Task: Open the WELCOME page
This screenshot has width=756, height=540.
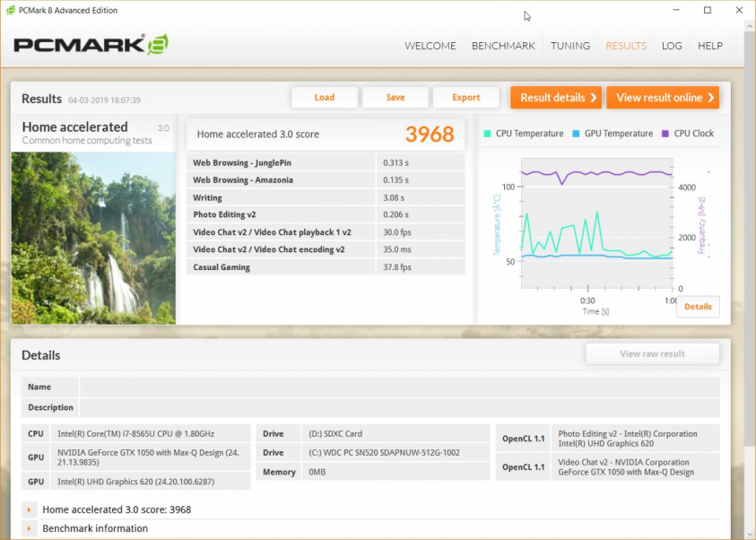Action: click(430, 46)
